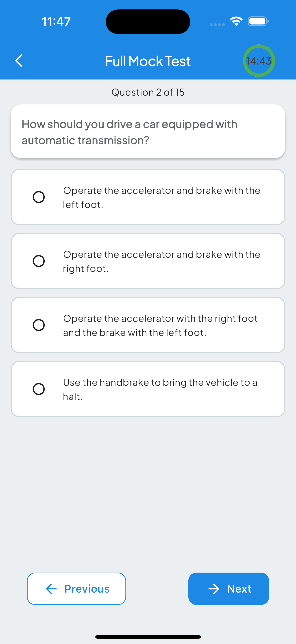Tap the left arrow icon on Previous
The image size is (296, 644).
click(51, 589)
